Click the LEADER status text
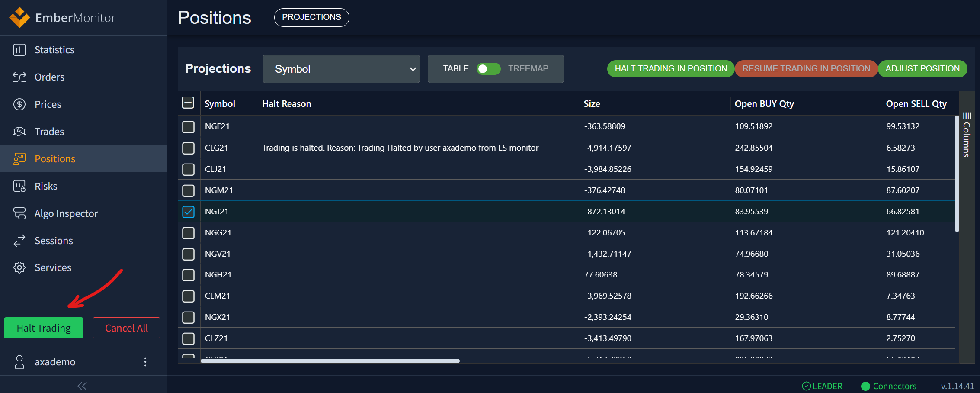The height and width of the screenshot is (393, 980). point(827,386)
